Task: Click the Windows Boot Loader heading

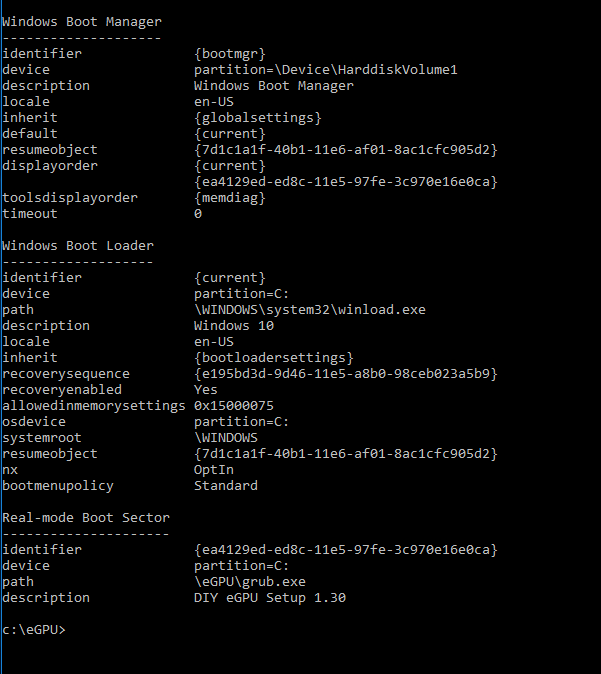Action: (78, 246)
